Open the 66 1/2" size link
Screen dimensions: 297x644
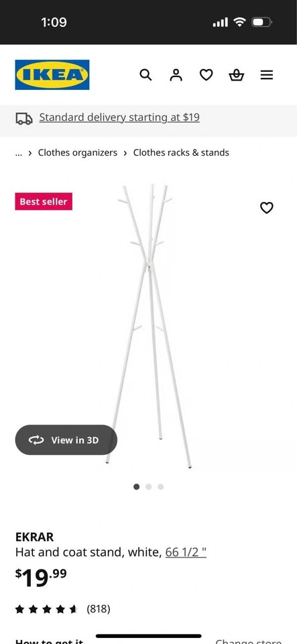click(186, 552)
